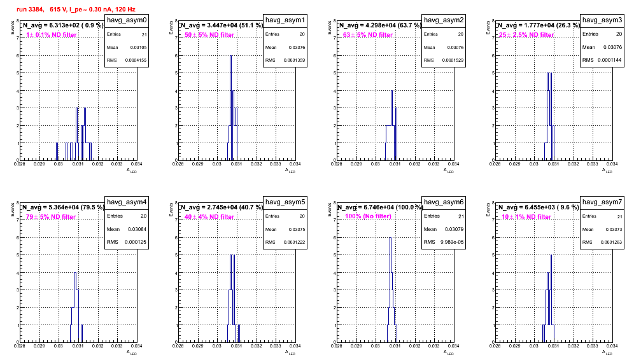Click the N_avg = 1.777e+04 label

coord(539,25)
